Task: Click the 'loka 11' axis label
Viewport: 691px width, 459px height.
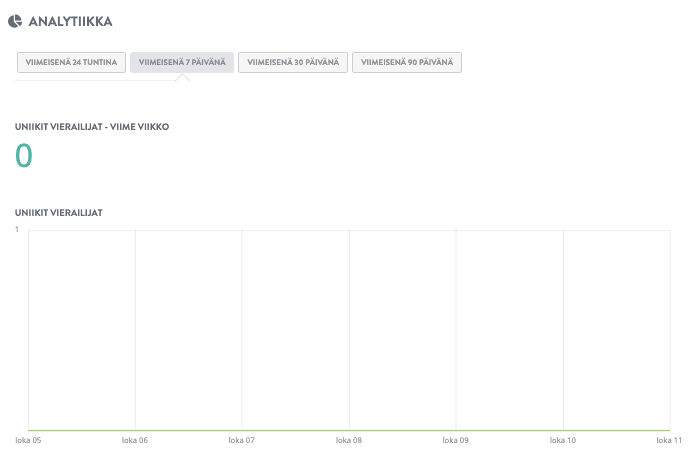Action: (669, 440)
